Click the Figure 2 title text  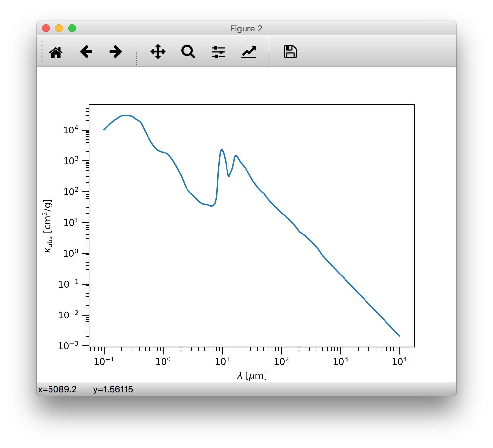246,29
